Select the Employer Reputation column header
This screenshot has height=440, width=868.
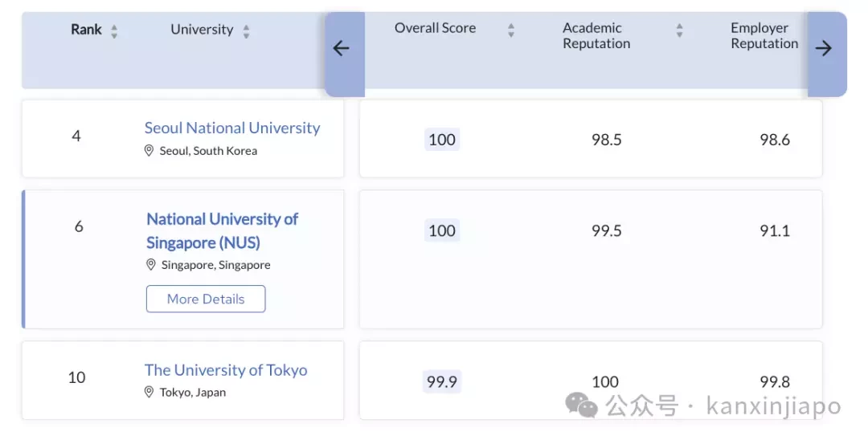pyautogui.click(x=764, y=35)
